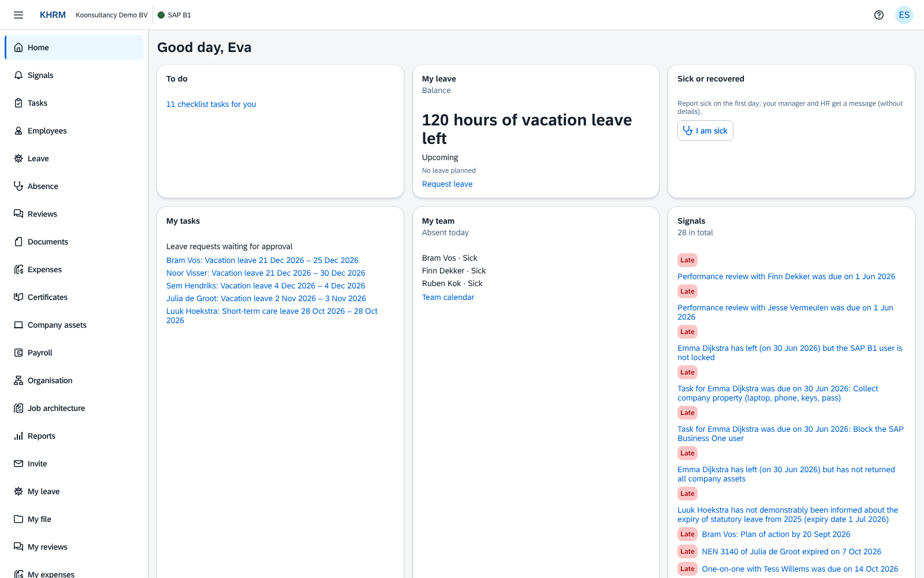Open Bram Vos vacation leave request
The image size is (924, 578).
click(262, 260)
